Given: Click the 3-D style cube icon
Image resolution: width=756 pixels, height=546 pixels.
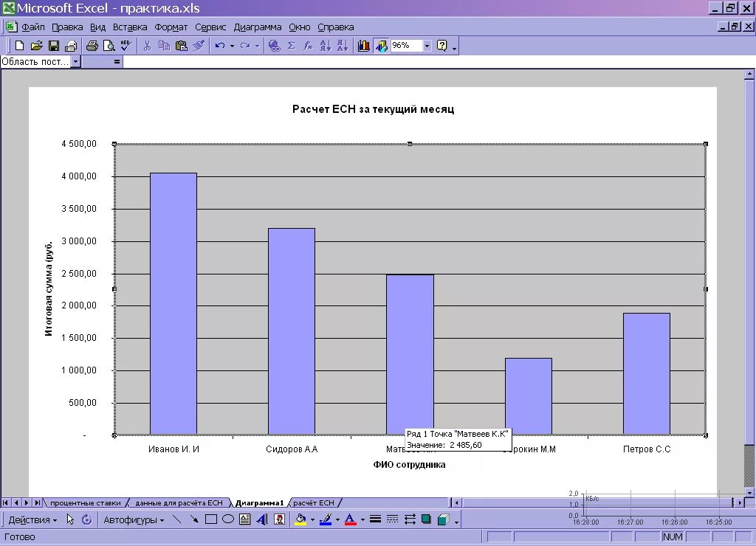Looking at the screenshot, I should click(443, 519).
